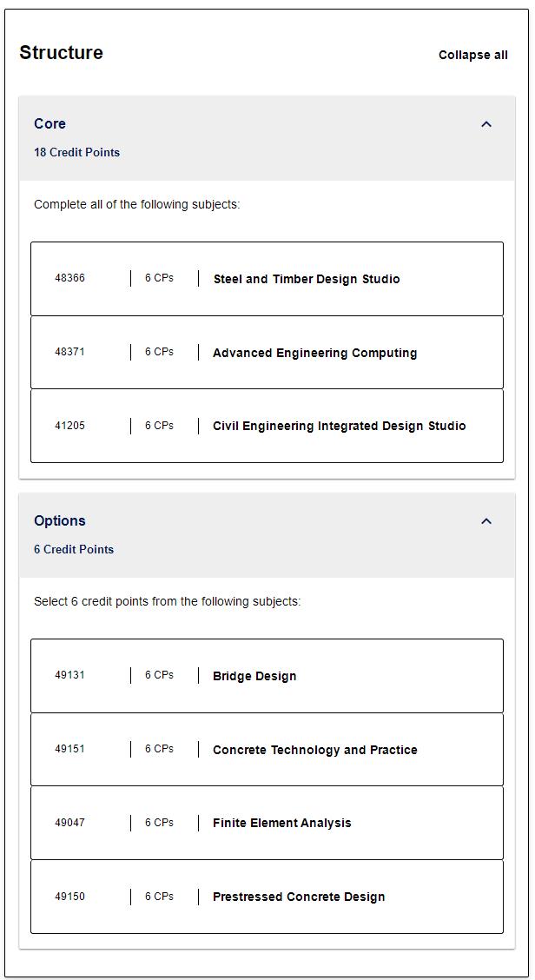Click the Core section heading
Viewport: 535px width, 980px height.
[x=50, y=123]
